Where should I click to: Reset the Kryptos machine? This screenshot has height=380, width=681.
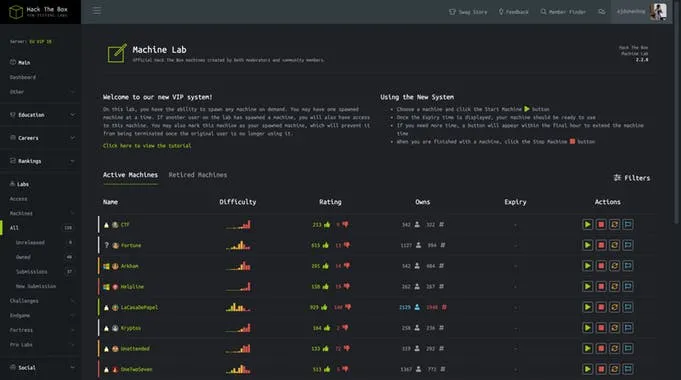click(x=615, y=328)
